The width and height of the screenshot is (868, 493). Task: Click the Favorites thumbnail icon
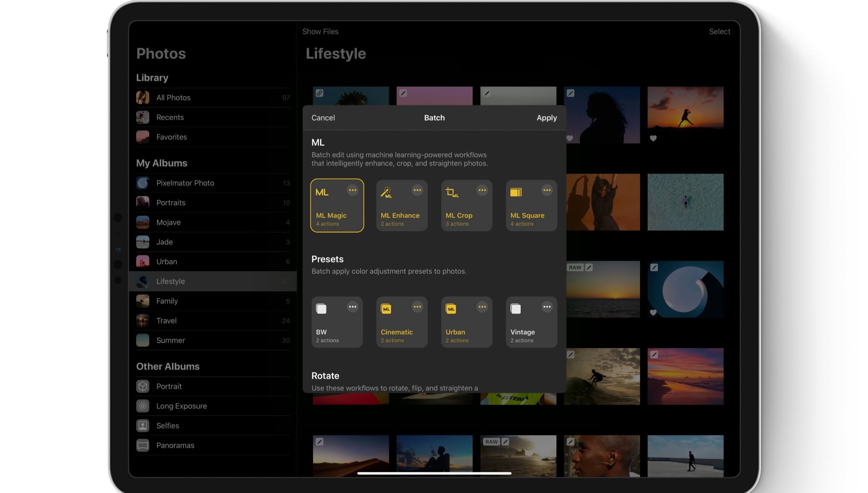[x=142, y=137]
